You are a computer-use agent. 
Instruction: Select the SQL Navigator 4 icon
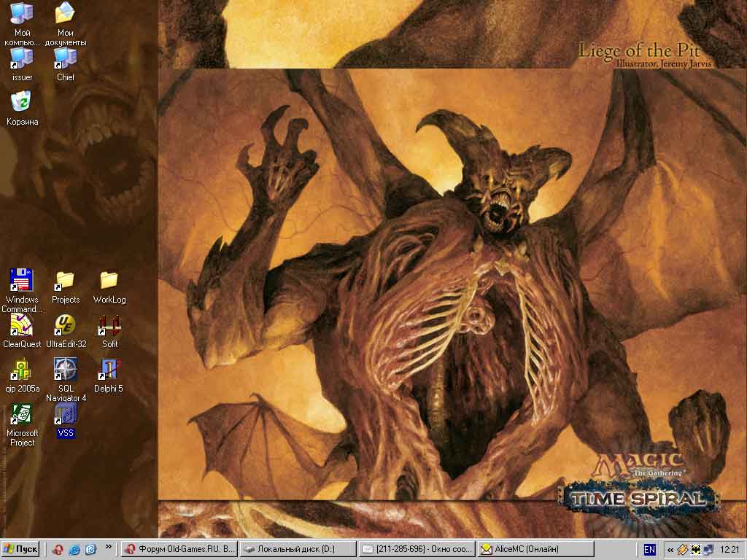65,370
